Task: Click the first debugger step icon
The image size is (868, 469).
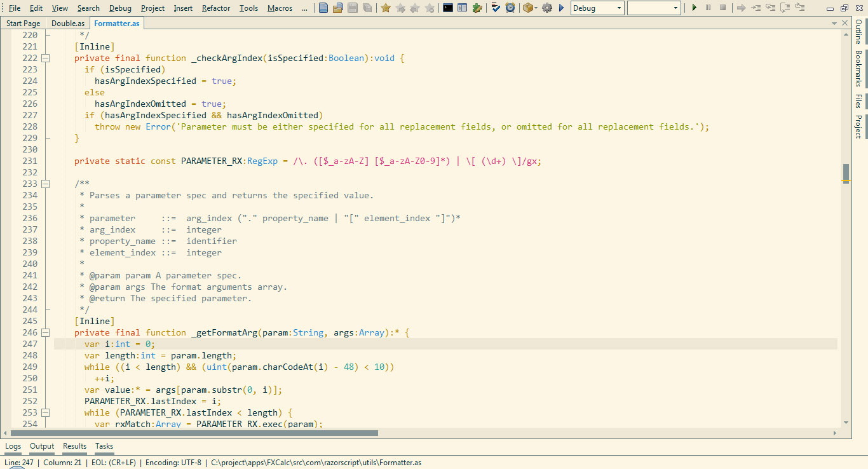Action: pyautogui.click(x=756, y=8)
